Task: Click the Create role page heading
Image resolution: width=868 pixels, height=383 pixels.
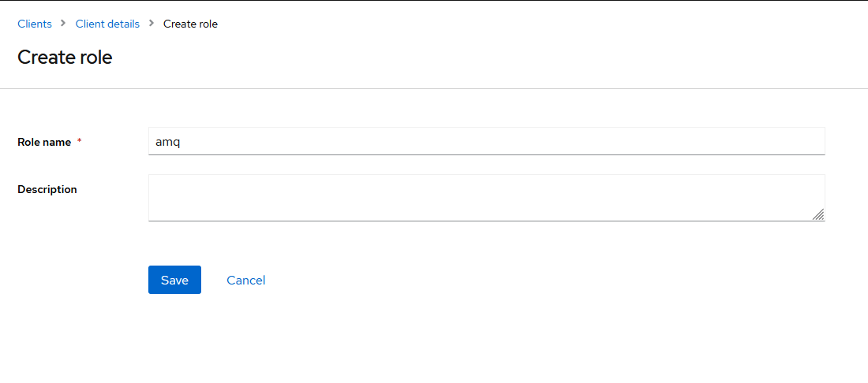Action: (65, 58)
